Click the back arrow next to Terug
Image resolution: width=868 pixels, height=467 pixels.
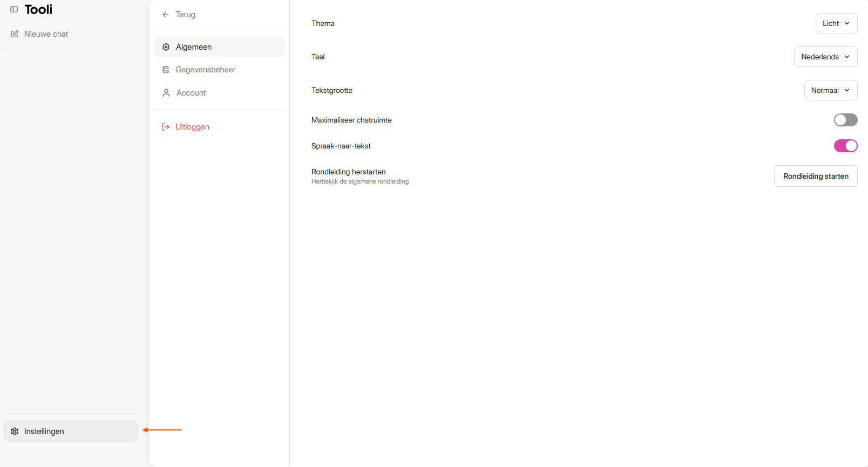tap(166, 15)
